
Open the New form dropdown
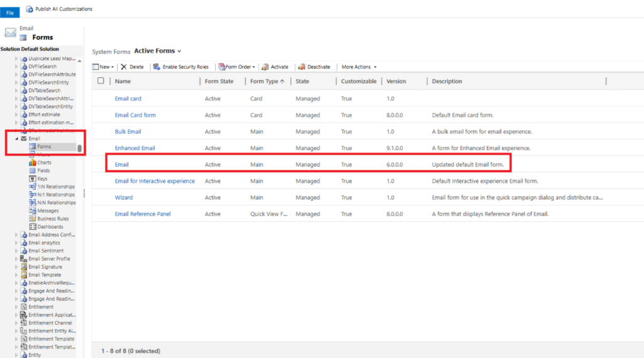(x=104, y=67)
